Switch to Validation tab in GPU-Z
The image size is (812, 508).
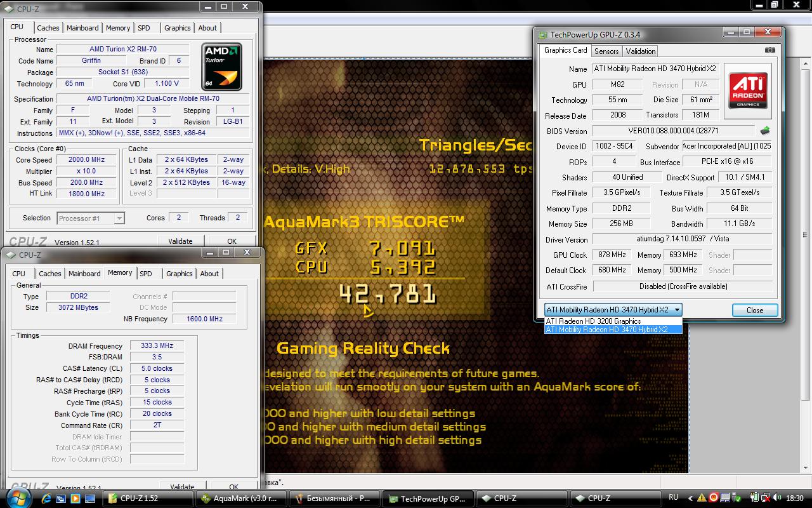[x=641, y=51]
